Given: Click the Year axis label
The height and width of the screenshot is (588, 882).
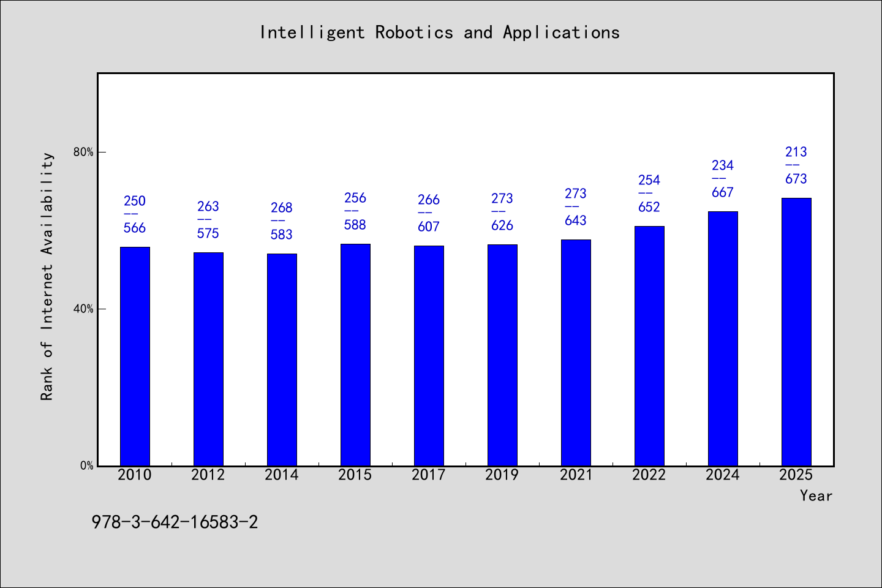Looking at the screenshot, I should coord(816,496).
